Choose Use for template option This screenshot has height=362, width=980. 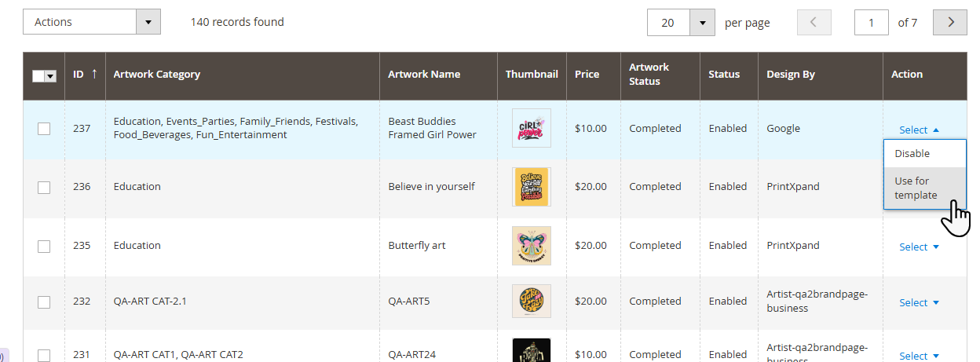pyautogui.click(x=916, y=188)
